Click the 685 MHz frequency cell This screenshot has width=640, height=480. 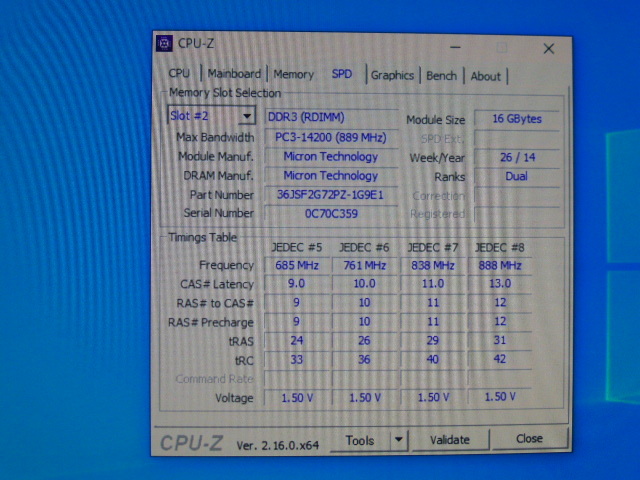click(x=297, y=265)
